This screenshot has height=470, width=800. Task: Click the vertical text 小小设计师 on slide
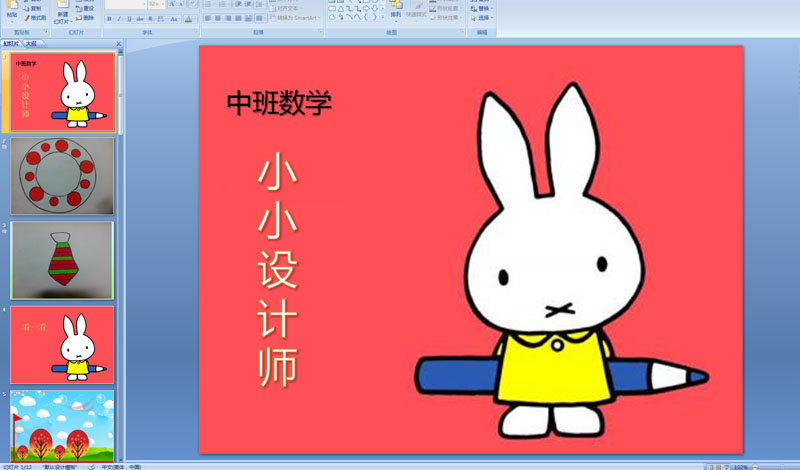(278, 269)
